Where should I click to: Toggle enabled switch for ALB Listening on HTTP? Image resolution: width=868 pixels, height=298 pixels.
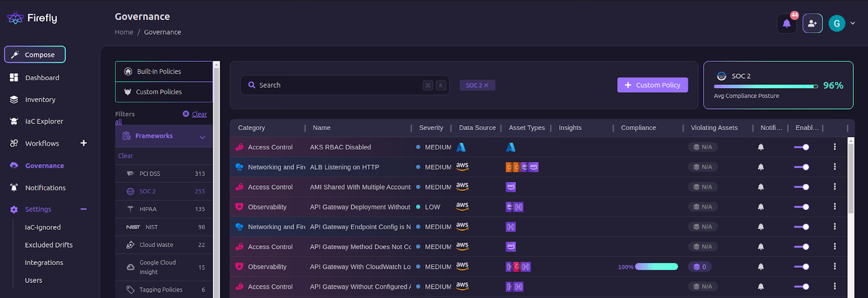(802, 167)
